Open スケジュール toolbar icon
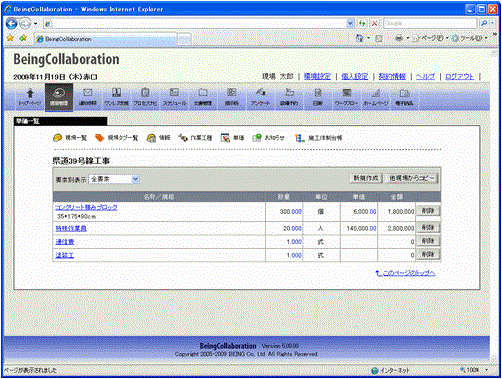The height and width of the screenshot is (379, 502). tap(174, 97)
